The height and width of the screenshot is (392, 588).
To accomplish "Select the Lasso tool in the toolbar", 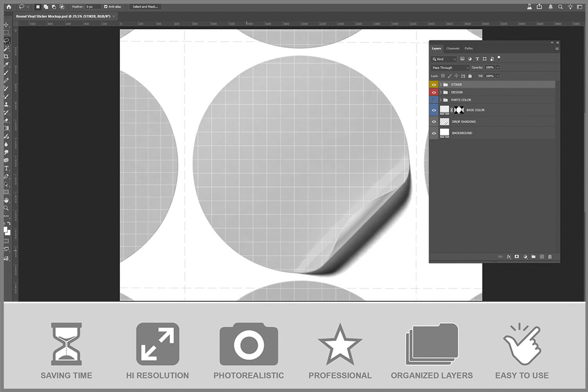I will click(x=6, y=40).
